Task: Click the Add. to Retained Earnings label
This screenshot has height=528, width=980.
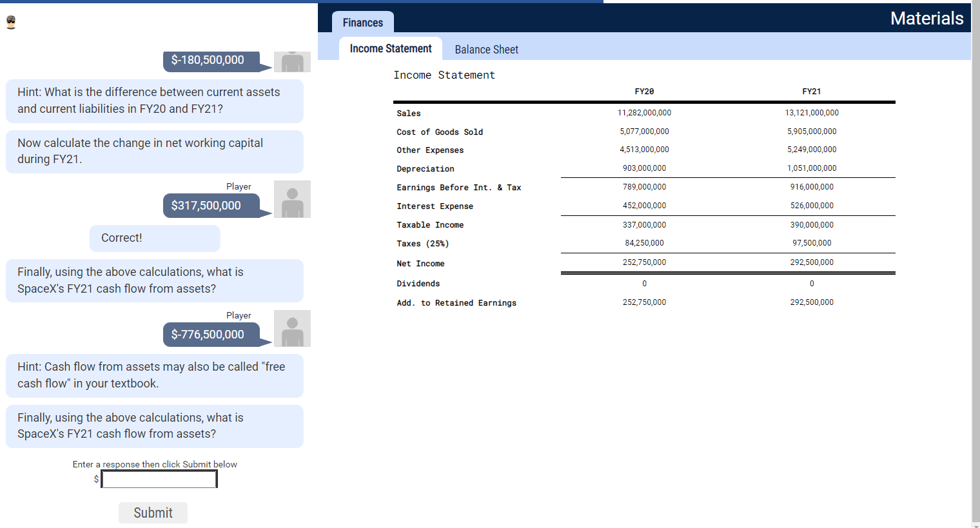Action: tap(456, 303)
